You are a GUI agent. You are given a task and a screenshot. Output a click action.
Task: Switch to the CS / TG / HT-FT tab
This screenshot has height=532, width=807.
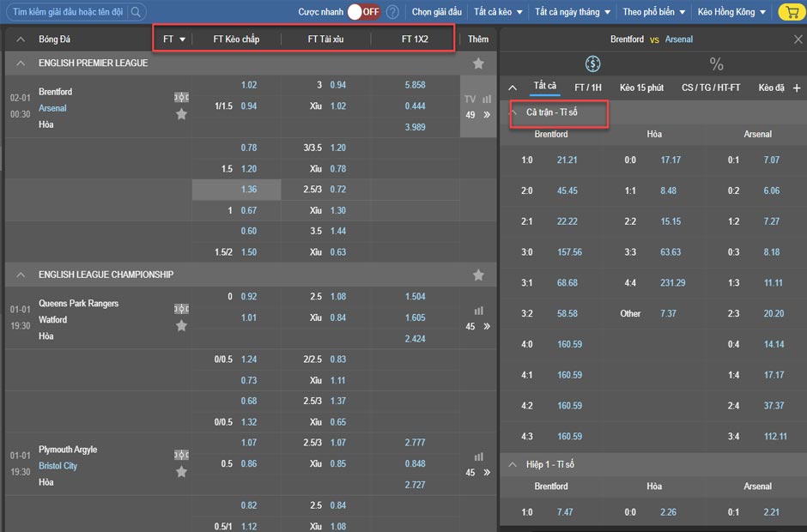(x=711, y=88)
